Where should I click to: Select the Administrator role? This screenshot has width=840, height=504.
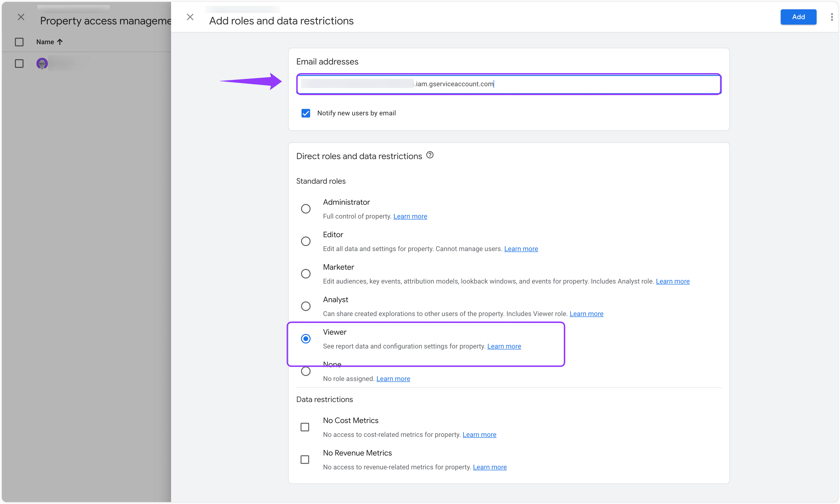click(306, 209)
